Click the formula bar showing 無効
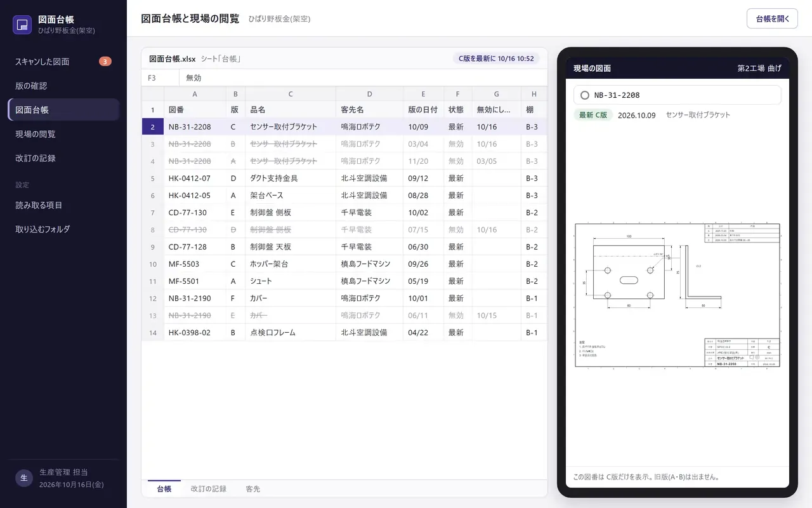Image resolution: width=812 pixels, height=508 pixels. (x=363, y=77)
